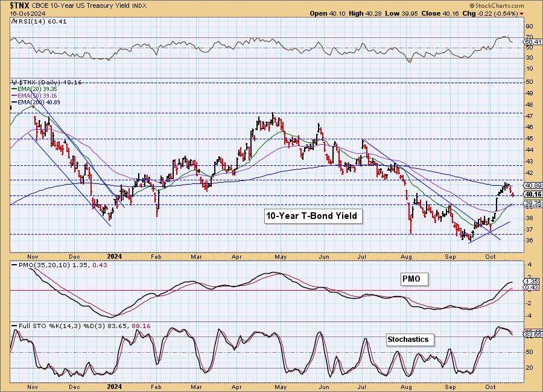Image resolution: width=543 pixels, height=392 pixels.
Task: Click the 39.35 price tag on right axis
Action: [533, 203]
